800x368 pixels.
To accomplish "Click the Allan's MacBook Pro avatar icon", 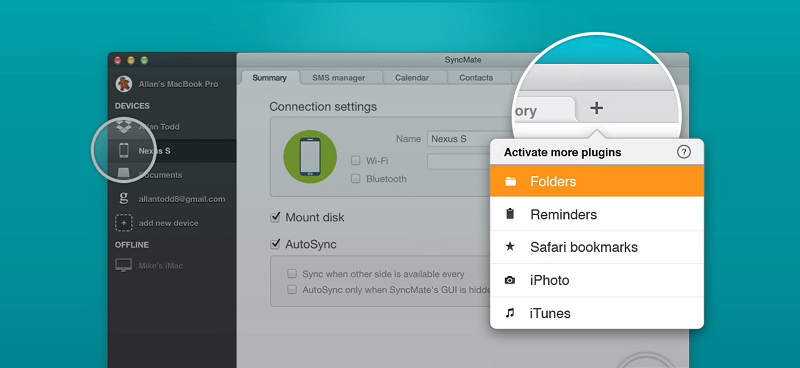I will pyautogui.click(x=124, y=84).
